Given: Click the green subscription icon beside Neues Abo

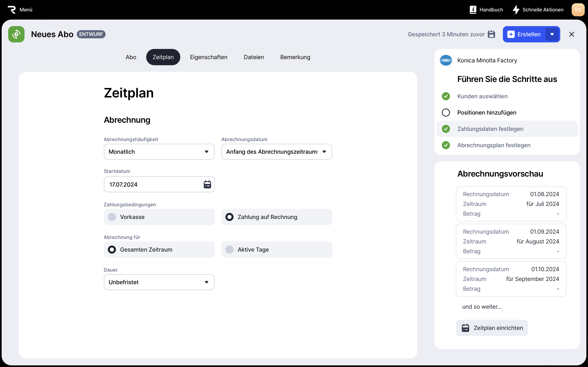Looking at the screenshot, I should pyautogui.click(x=16, y=34).
